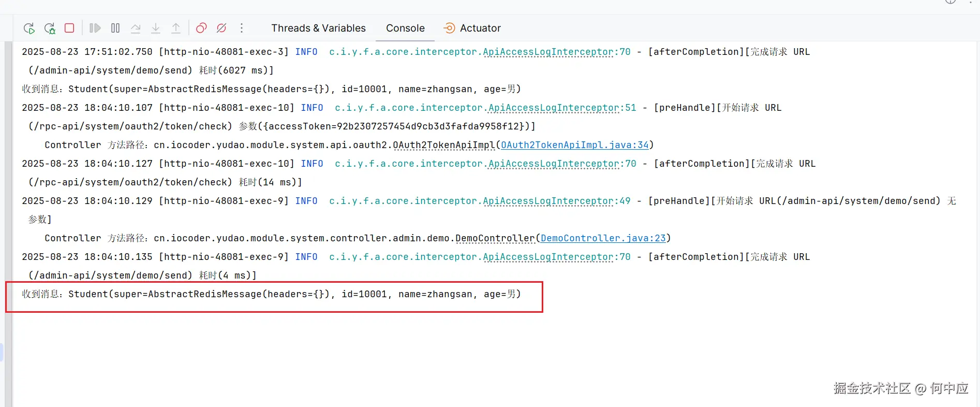The width and height of the screenshot is (980, 407).
Task: Click first '收到消息: Student' line near top
Action: 271,89
